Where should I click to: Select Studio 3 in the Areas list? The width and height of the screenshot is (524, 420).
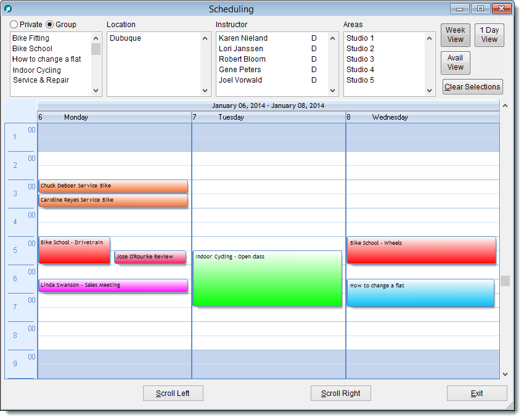359,59
